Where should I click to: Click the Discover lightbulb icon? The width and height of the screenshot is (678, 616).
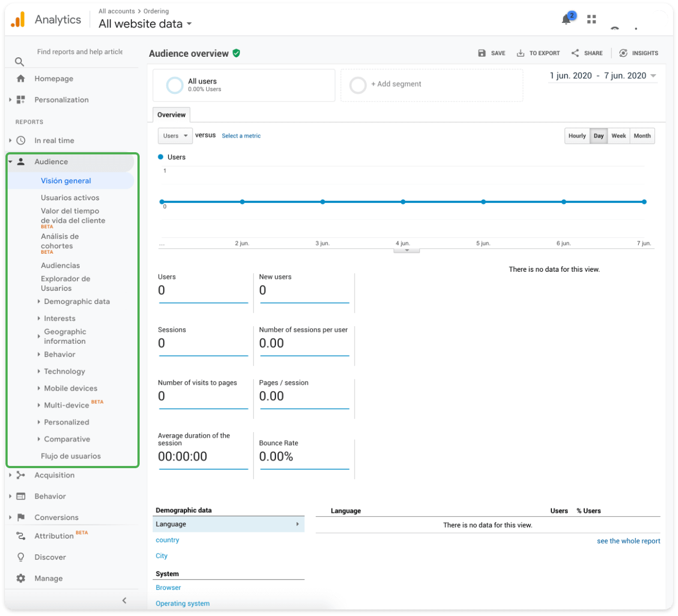tap(21, 557)
